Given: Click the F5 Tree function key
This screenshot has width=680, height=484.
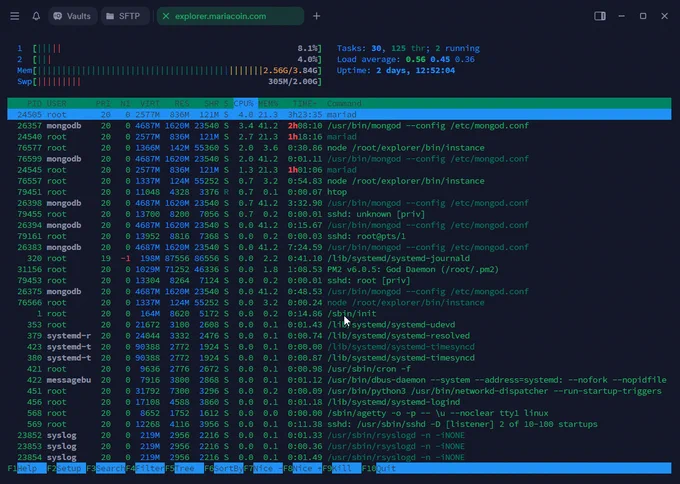Looking at the screenshot, I should (x=184, y=468).
